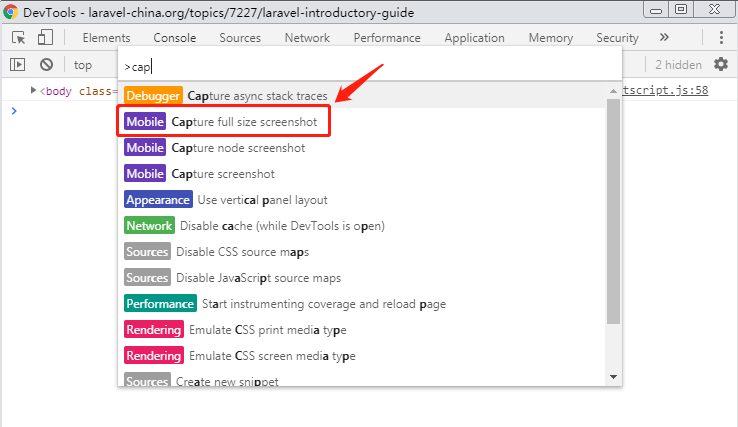The width and height of the screenshot is (738, 427).
Task: Click the Chrome icon in title bar
Action: point(11,12)
